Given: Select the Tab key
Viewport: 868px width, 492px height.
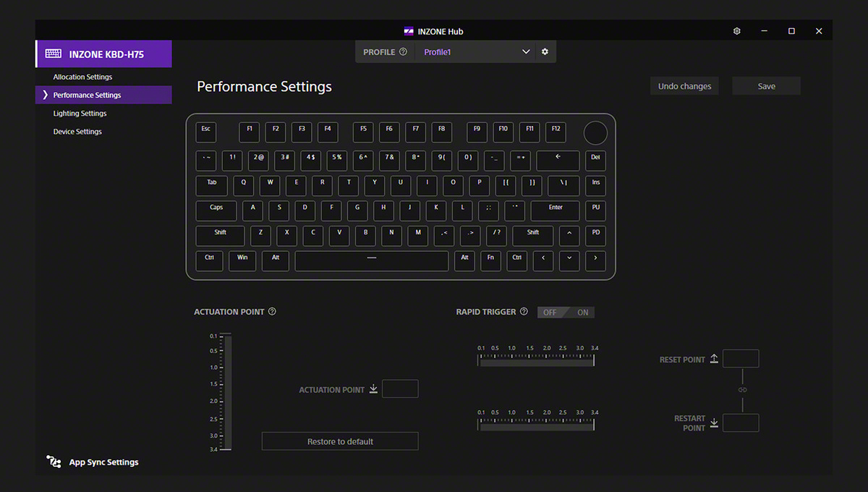Looking at the screenshot, I should point(211,185).
